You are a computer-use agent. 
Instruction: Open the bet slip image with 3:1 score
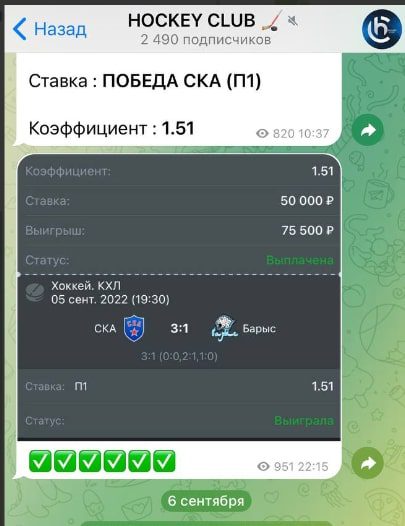pos(179,297)
